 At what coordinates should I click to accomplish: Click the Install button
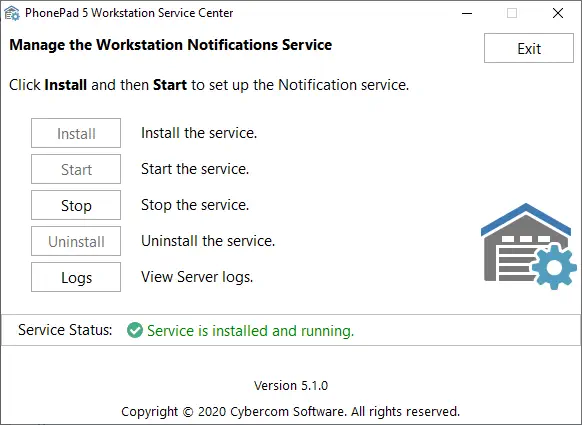pyautogui.click(x=76, y=133)
